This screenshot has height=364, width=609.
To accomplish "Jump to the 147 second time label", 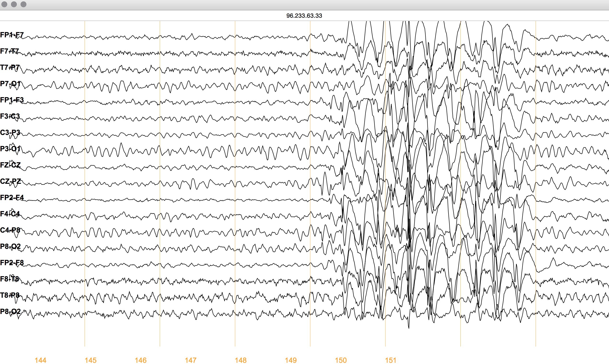I will click(x=190, y=360).
